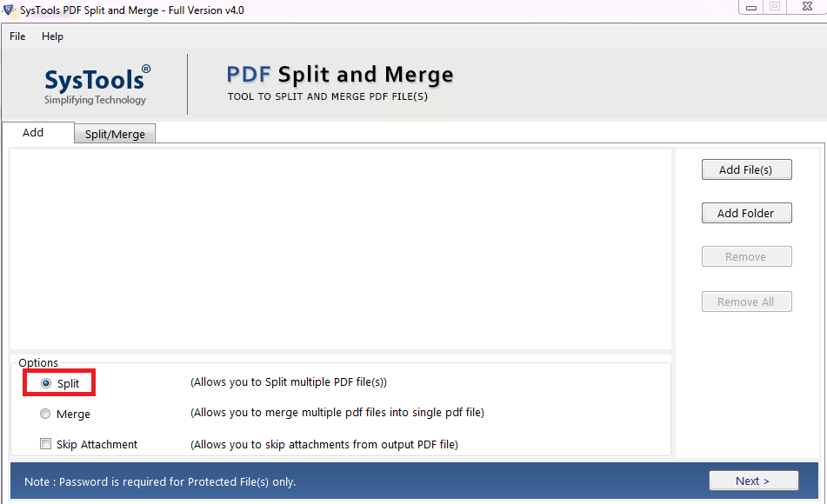
Task: Switch to the Add tab
Action: click(33, 133)
